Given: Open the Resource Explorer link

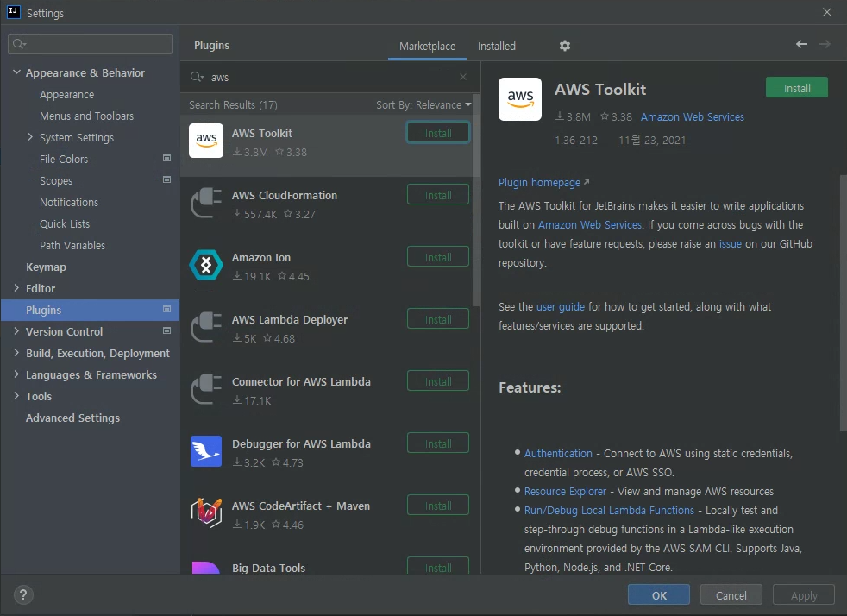Looking at the screenshot, I should tap(565, 491).
